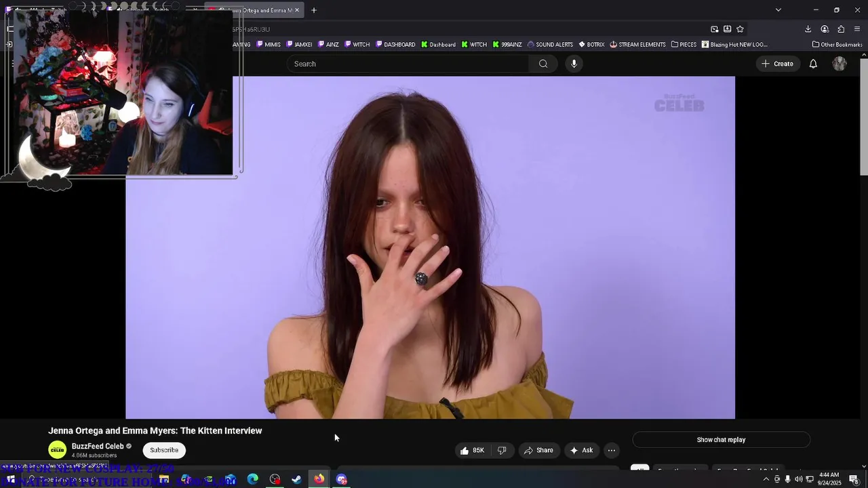868x488 pixels.
Task: Show hidden system tray icons chevron
Action: pyautogui.click(x=766, y=479)
